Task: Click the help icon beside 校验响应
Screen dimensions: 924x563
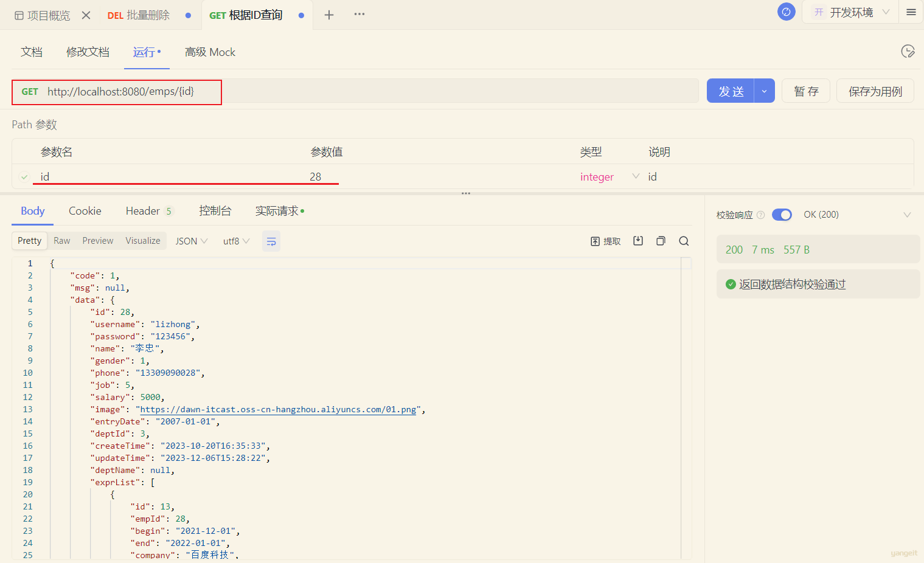Action: pos(760,215)
